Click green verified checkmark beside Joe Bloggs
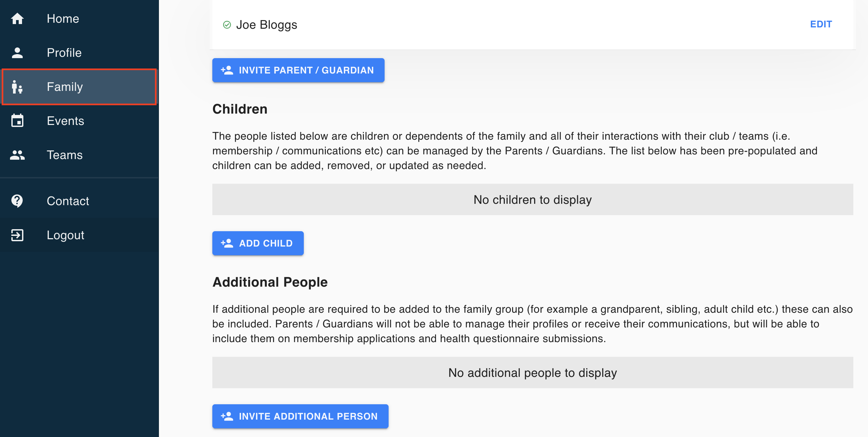This screenshot has width=868, height=437. click(x=227, y=25)
